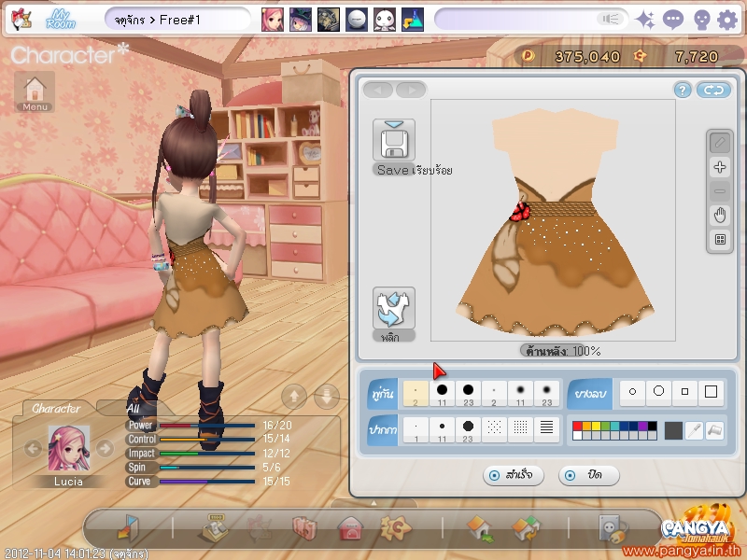Click the house with green arrow icon

click(x=480, y=529)
